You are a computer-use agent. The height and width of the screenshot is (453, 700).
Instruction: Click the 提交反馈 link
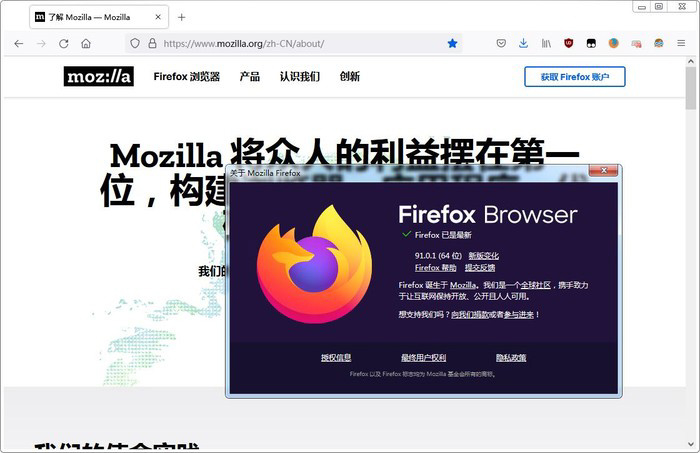click(x=480, y=267)
